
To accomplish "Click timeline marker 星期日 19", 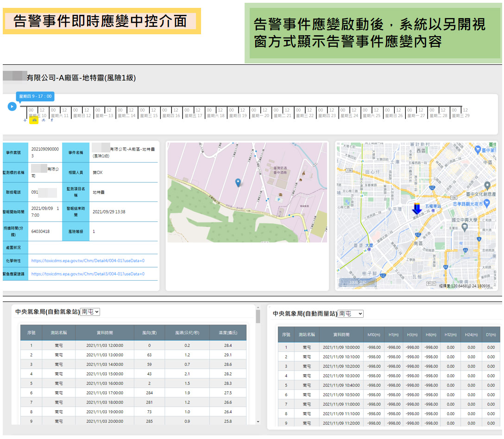I will click(x=238, y=116).
